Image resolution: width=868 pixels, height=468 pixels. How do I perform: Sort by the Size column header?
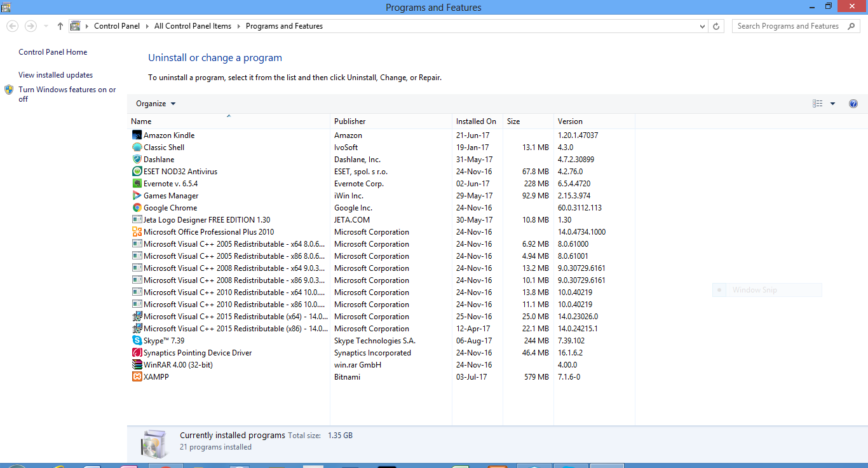point(528,121)
